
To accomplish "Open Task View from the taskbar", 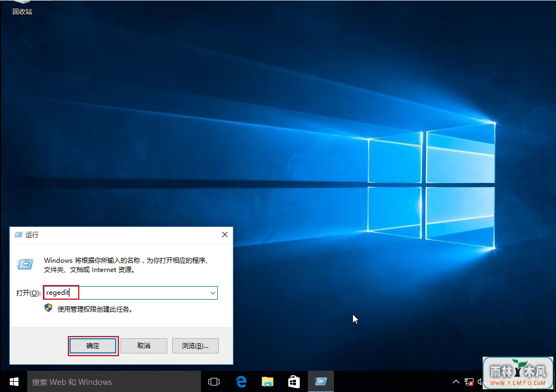I will point(214,382).
